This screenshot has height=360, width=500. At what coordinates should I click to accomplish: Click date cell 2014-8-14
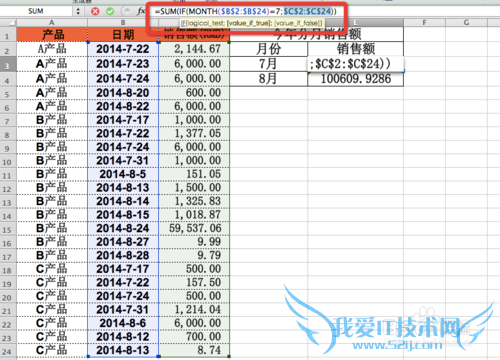coord(123,201)
